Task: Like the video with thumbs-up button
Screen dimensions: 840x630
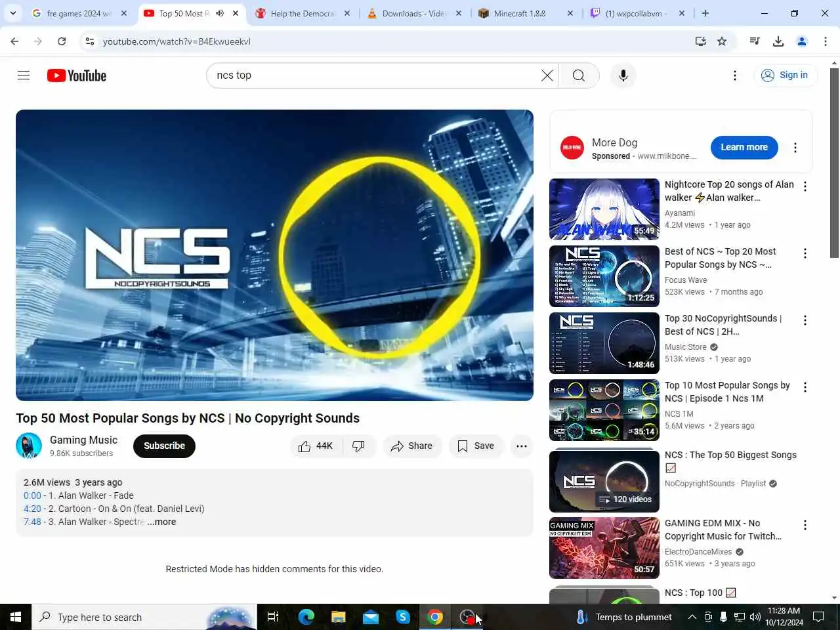Action: (316, 446)
